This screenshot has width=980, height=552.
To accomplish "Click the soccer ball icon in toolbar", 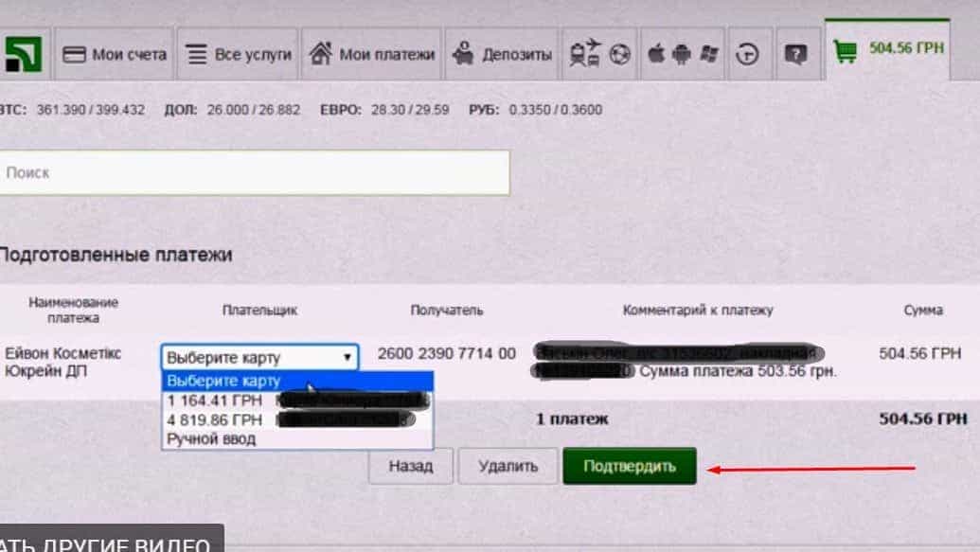I will 619,54.
